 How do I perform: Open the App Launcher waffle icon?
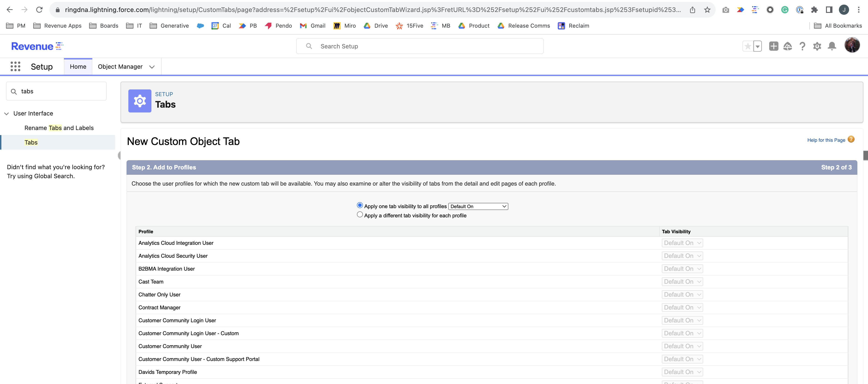[15, 66]
